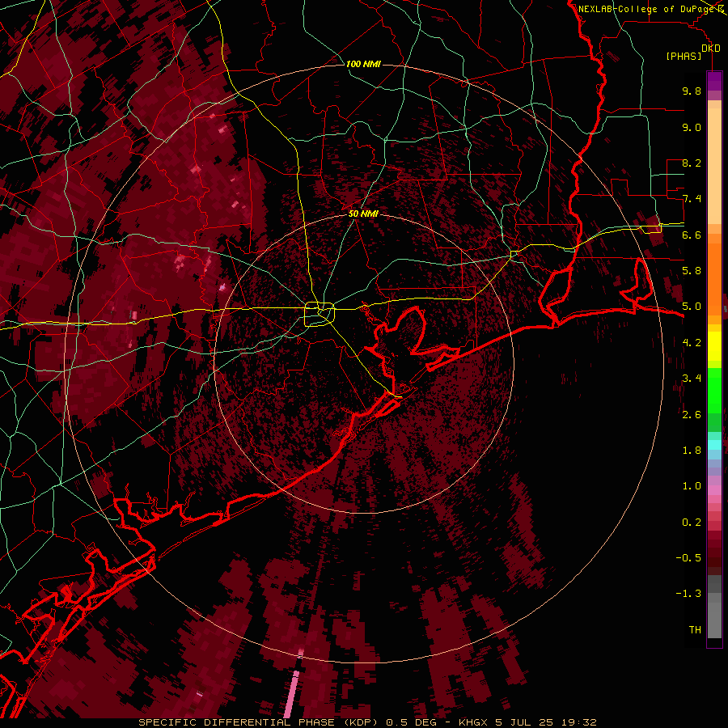Screen dimensions: 728x728
Task: Click the 5.8 value on the scale
Action: click(x=692, y=271)
